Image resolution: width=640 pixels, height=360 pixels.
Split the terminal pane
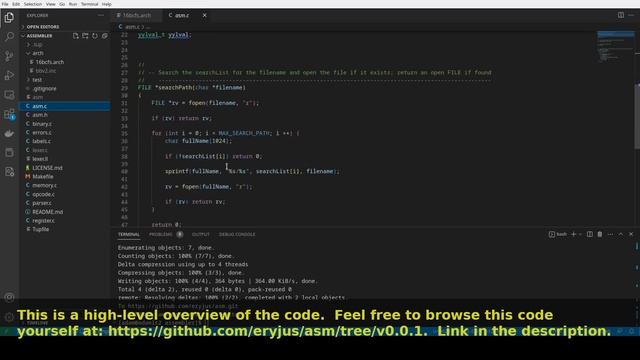(590, 234)
